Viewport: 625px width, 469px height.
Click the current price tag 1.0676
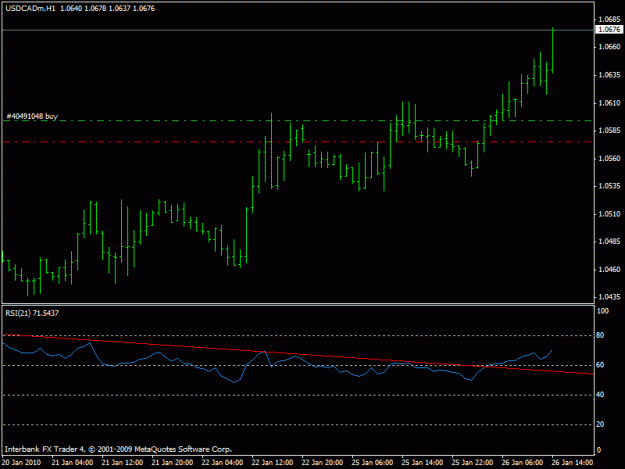coord(609,29)
